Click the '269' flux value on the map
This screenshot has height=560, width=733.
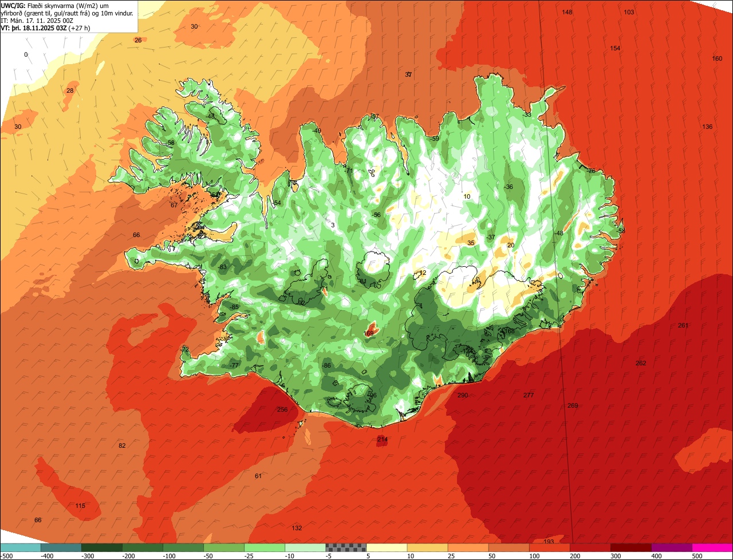click(573, 405)
